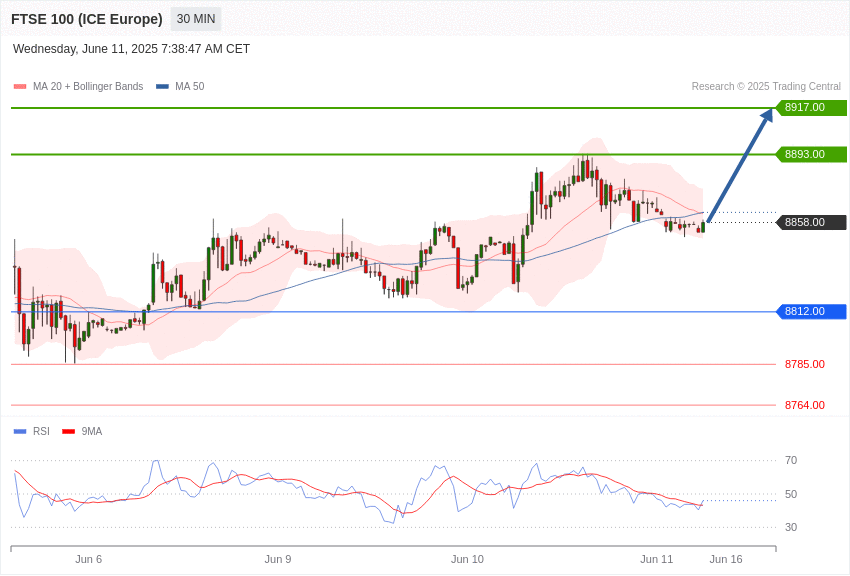The image size is (850, 576).
Task: Click the Jun 9 date axis label
Action: pyautogui.click(x=278, y=559)
